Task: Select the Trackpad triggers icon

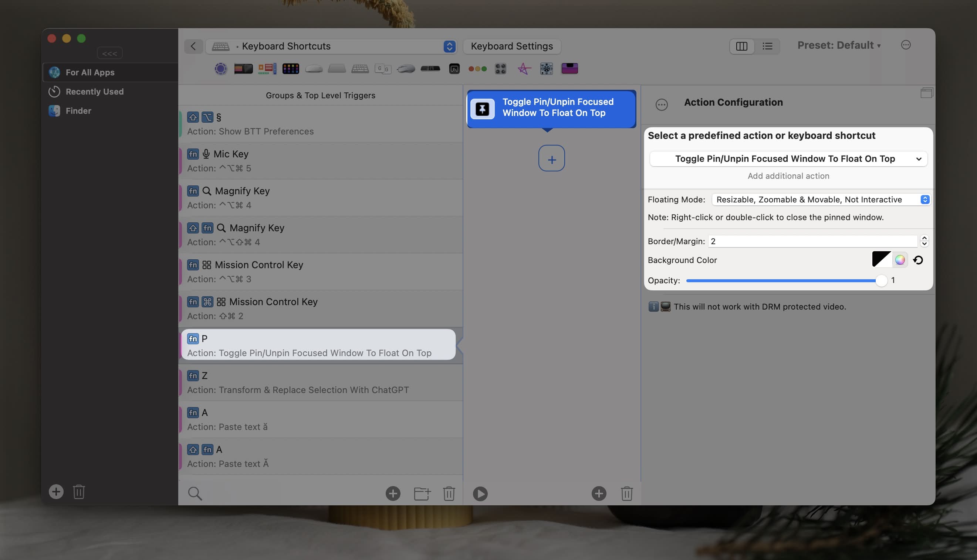Action: [337, 69]
